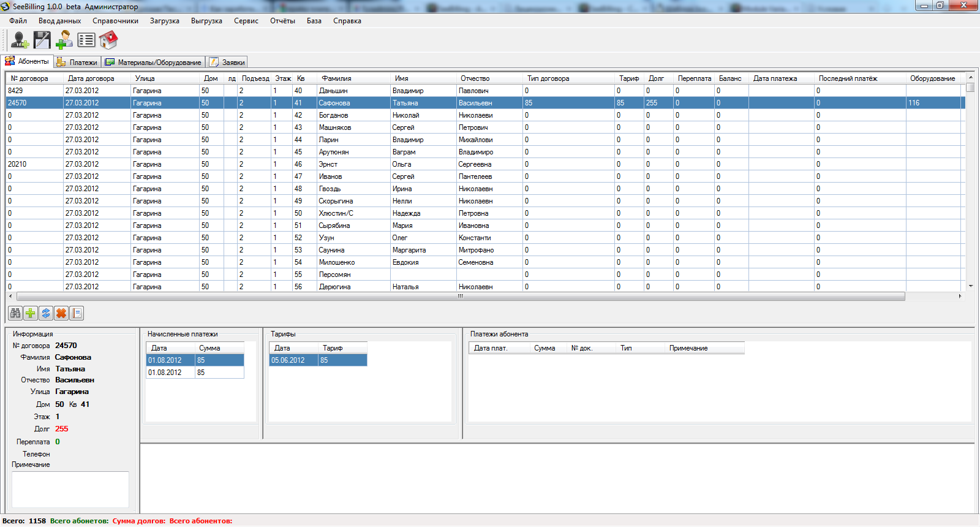Viewport: 980px width, 527px height.
Task: Click the horizontal scrollbar left arrow
Action: pos(10,296)
